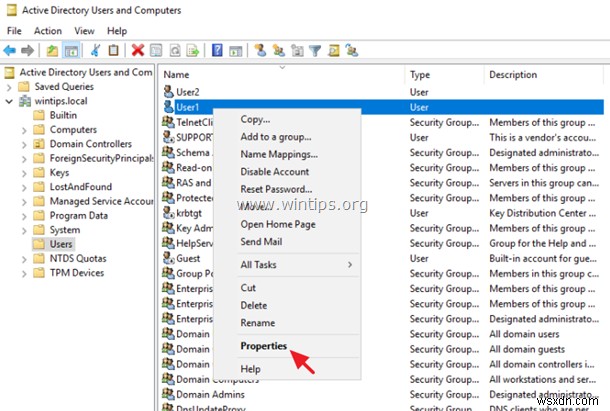Sort by the Name column header
This screenshot has height=411, width=610.
(x=282, y=74)
